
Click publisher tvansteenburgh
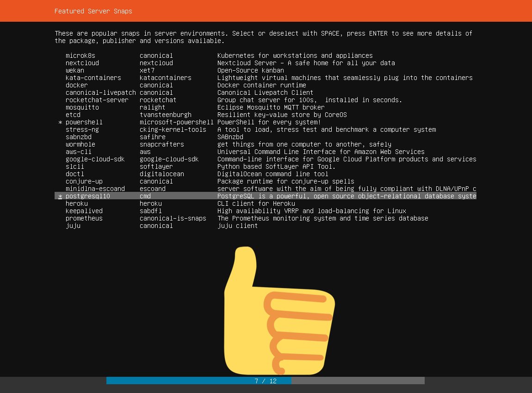point(165,115)
